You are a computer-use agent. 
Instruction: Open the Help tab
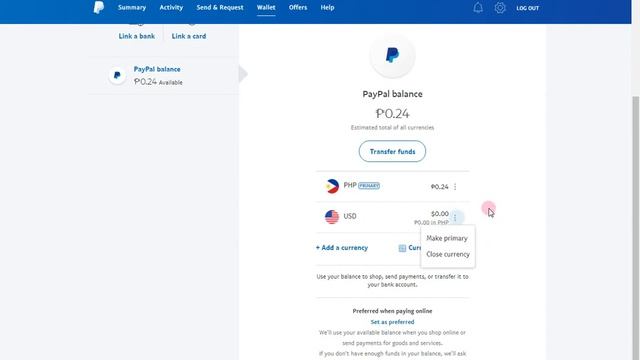pyautogui.click(x=327, y=7)
